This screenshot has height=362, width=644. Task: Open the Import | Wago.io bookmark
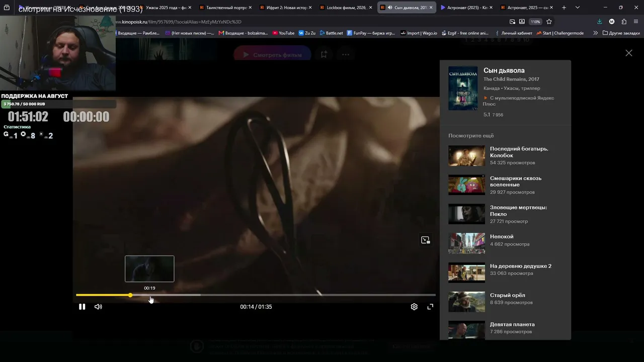[419, 33]
